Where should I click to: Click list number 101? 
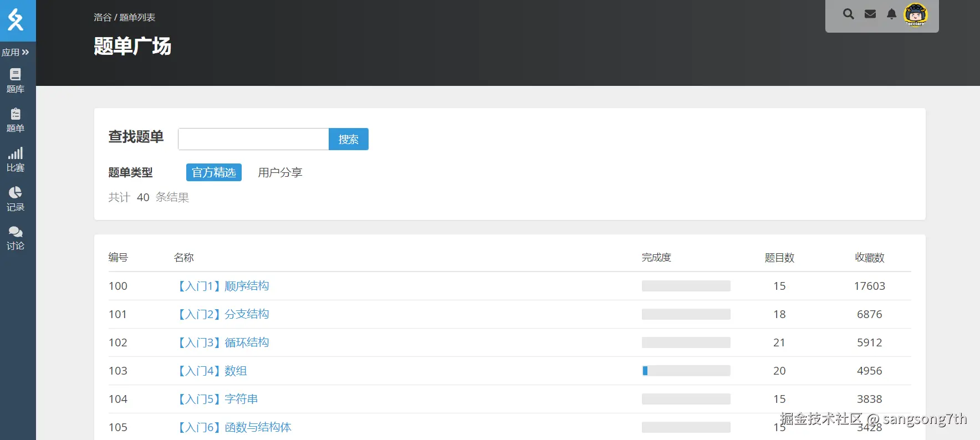click(x=118, y=314)
